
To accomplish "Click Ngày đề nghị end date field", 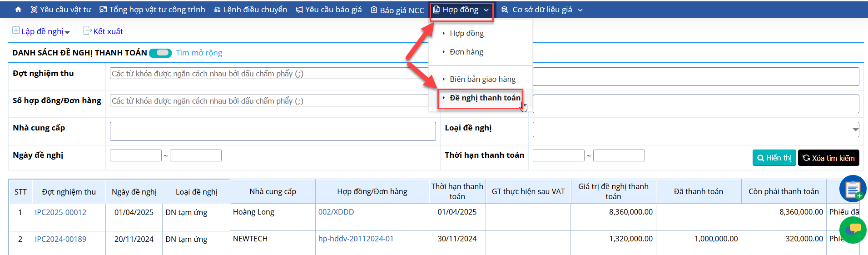I will [196, 155].
